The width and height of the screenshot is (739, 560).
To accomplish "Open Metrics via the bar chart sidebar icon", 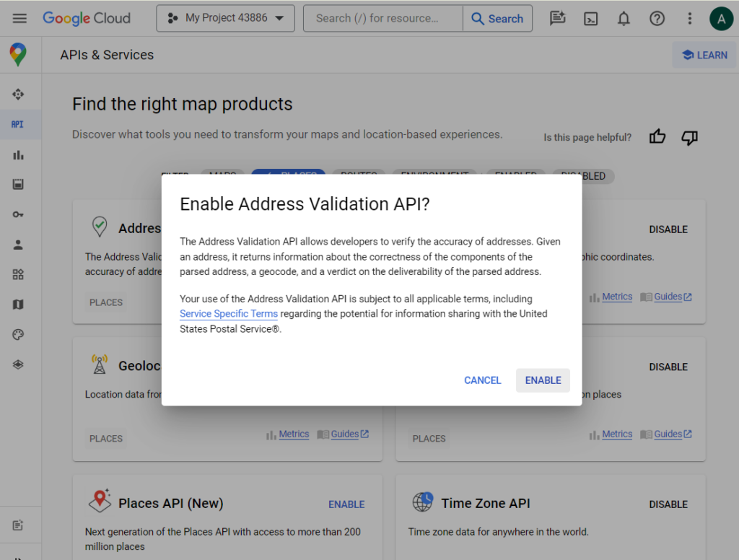I will click(x=19, y=154).
